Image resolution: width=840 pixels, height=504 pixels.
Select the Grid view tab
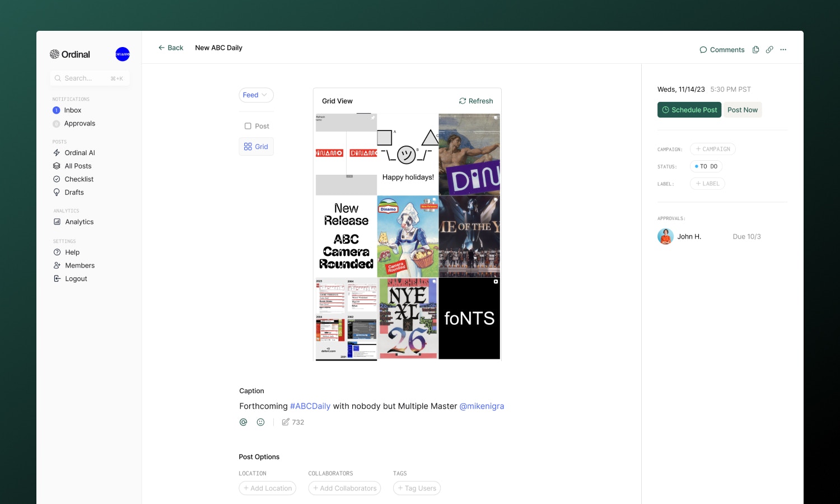(256, 147)
